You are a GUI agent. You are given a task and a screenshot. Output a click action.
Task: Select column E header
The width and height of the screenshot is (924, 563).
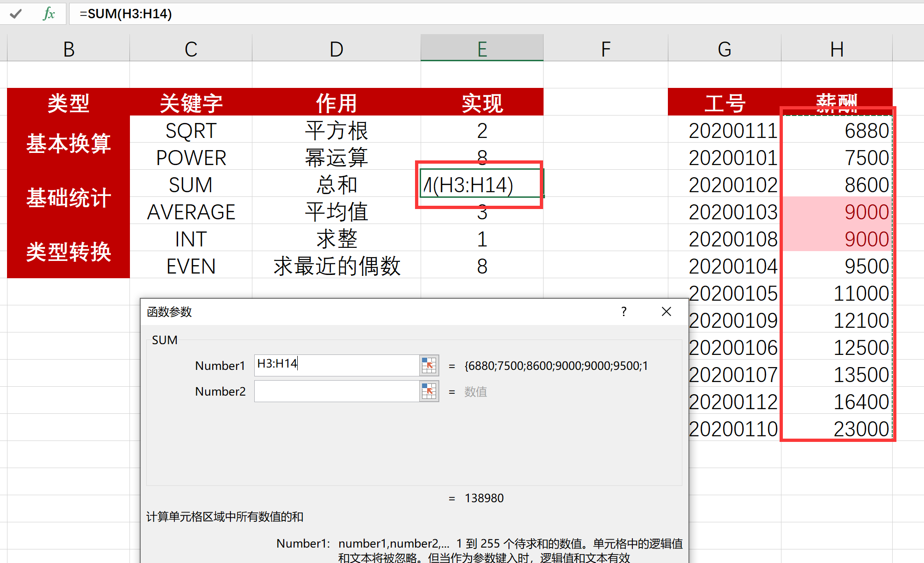(482, 49)
